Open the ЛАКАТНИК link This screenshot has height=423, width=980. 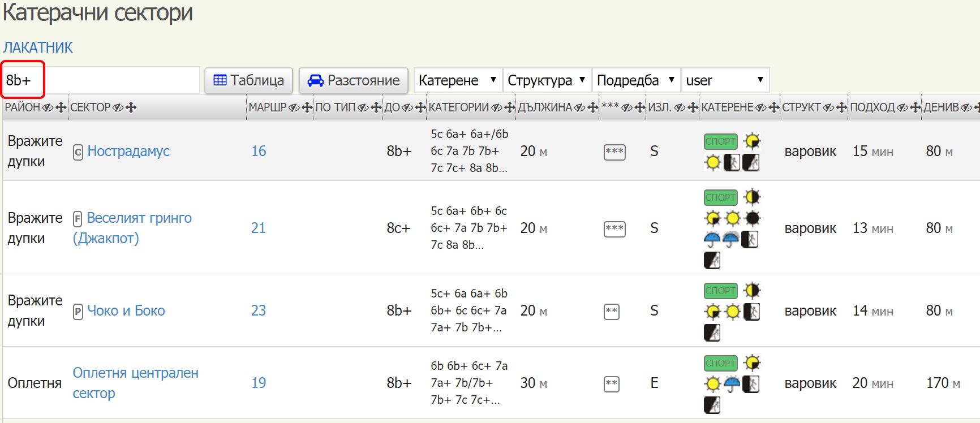[x=38, y=48]
